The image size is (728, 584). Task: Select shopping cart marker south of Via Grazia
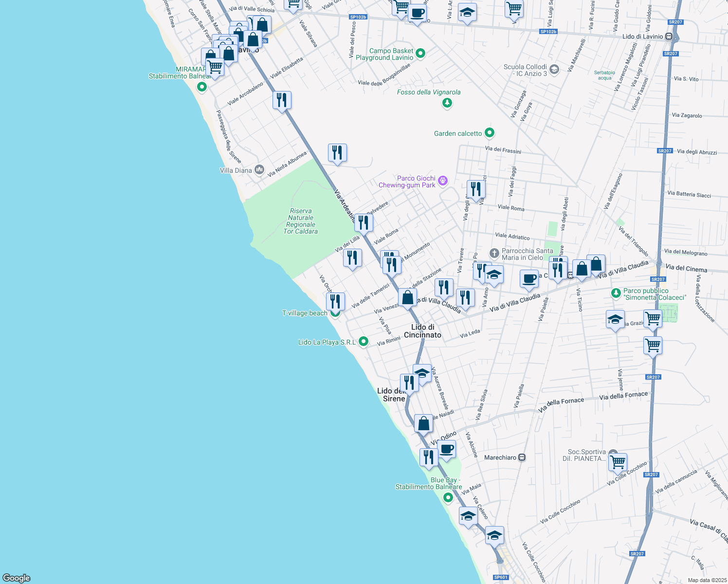click(x=653, y=347)
